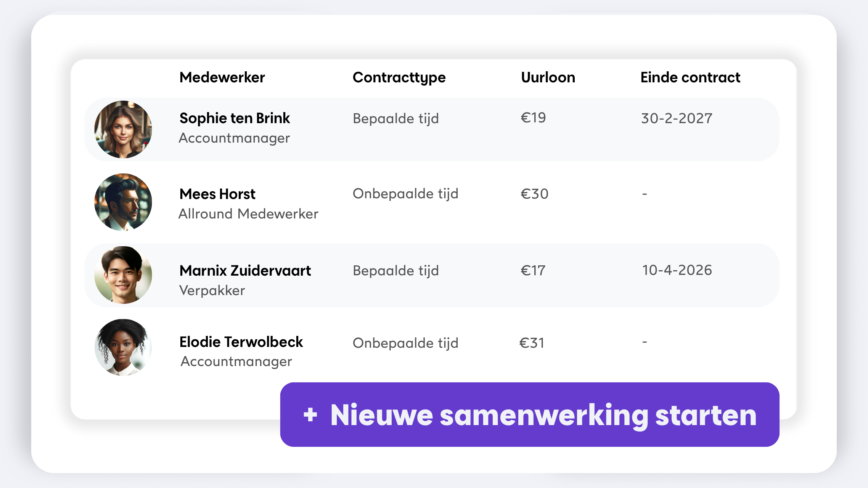Click Elodie Terwolbeck's profile photo

pyautogui.click(x=123, y=347)
